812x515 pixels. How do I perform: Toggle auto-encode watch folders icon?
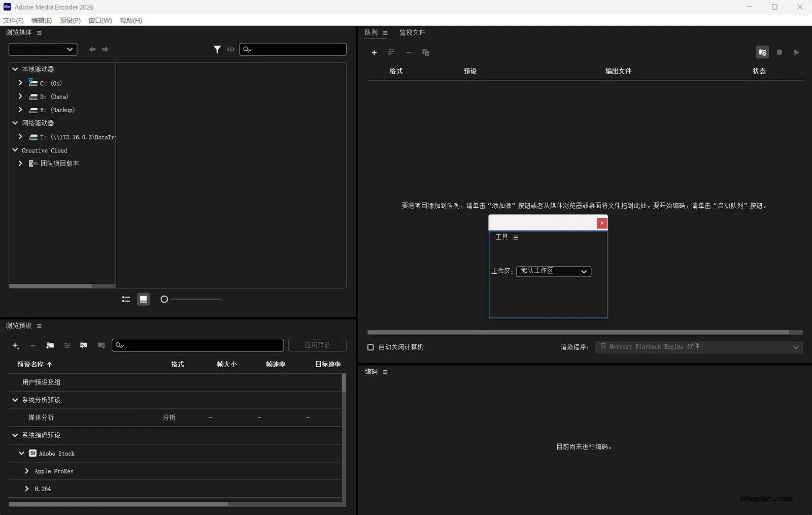tap(762, 52)
